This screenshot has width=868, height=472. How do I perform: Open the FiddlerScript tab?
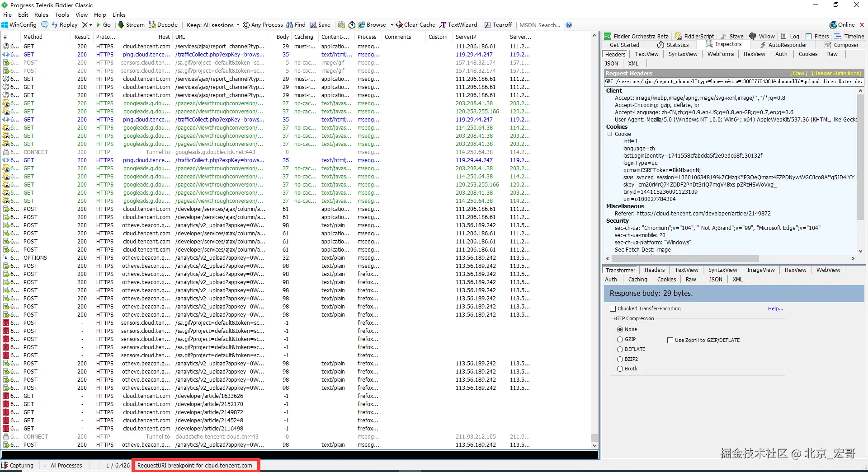click(695, 36)
